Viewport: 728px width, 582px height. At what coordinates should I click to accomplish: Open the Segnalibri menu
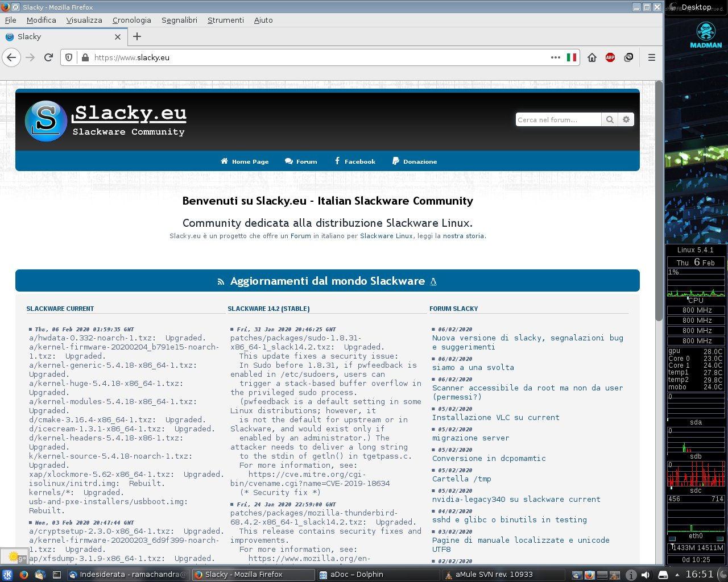click(179, 20)
